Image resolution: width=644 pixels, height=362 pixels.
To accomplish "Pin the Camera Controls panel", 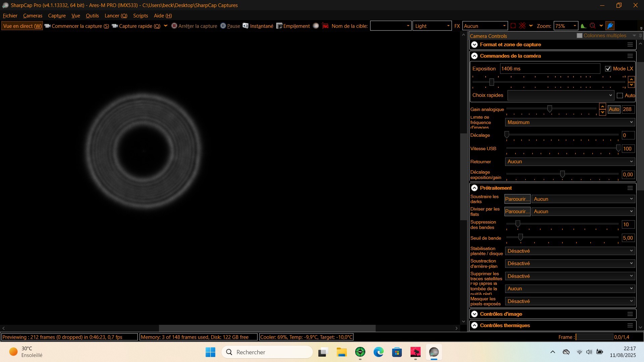I will pyautogui.click(x=640, y=36).
